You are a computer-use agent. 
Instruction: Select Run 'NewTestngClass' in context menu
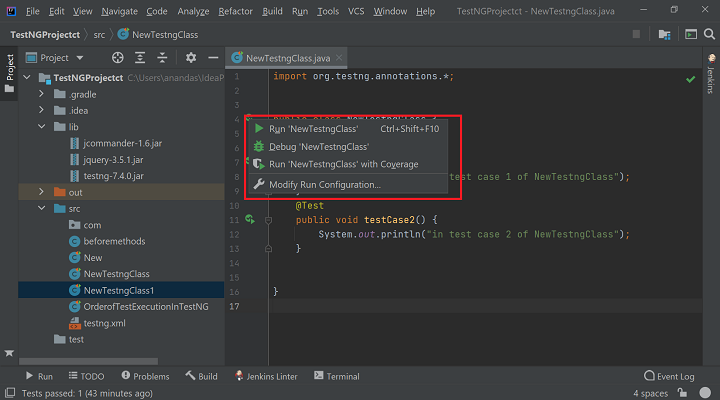348,129
